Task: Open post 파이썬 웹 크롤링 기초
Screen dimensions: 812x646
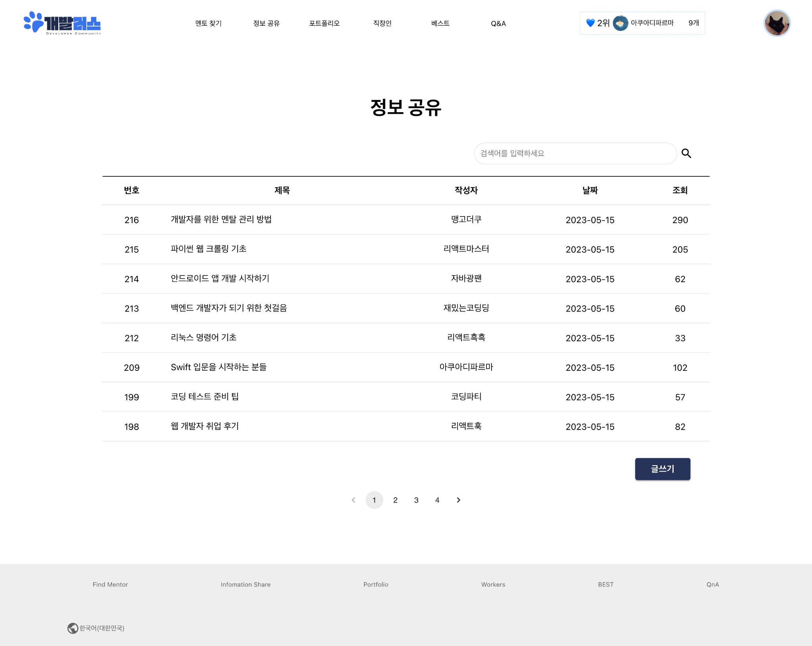Action: (x=209, y=249)
